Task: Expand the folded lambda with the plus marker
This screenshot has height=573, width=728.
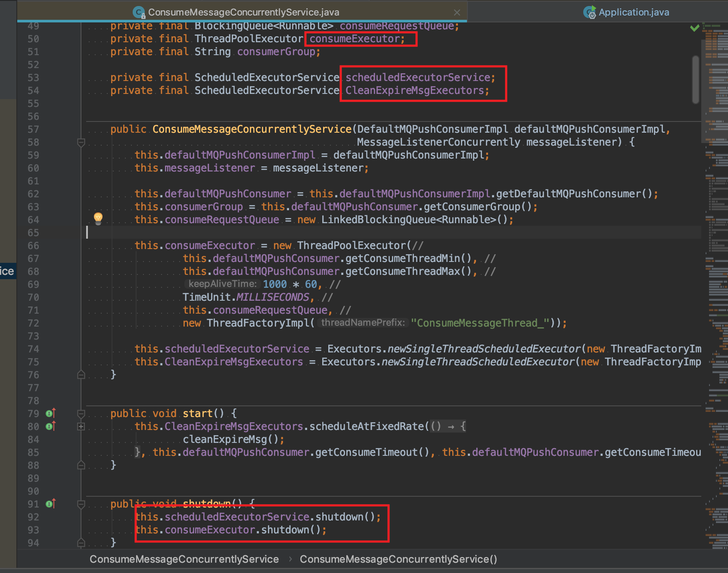Action: [x=81, y=426]
